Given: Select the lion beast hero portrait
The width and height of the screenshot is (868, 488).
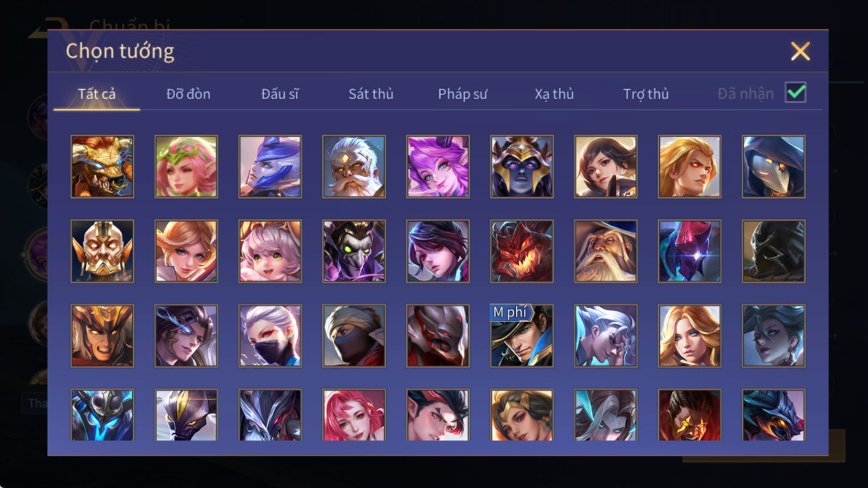Looking at the screenshot, I should (x=102, y=166).
